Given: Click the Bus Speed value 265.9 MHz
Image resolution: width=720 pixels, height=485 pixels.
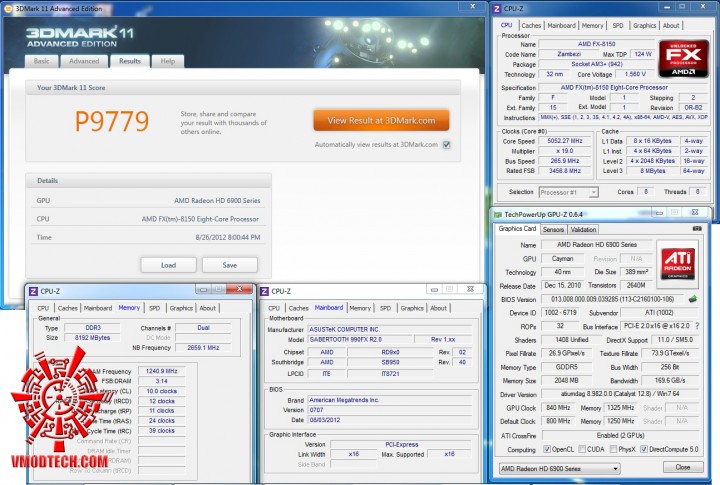Looking at the screenshot, I should [x=565, y=161].
